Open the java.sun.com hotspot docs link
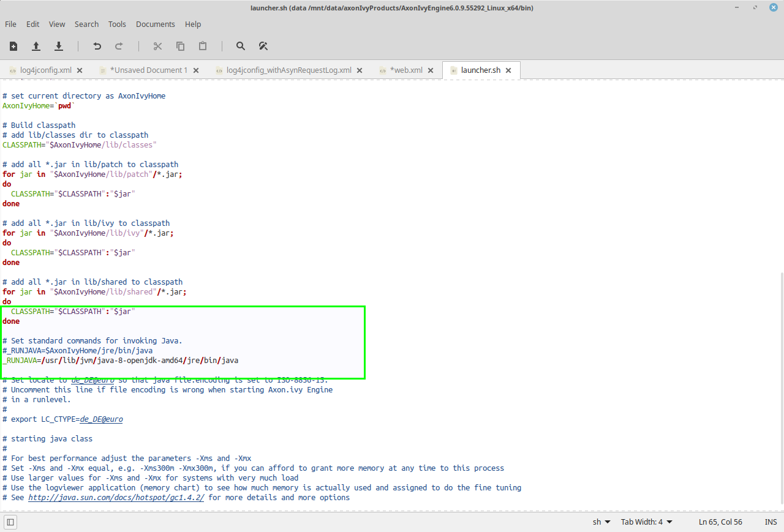Screen dimensions: 784x532 coord(116,498)
